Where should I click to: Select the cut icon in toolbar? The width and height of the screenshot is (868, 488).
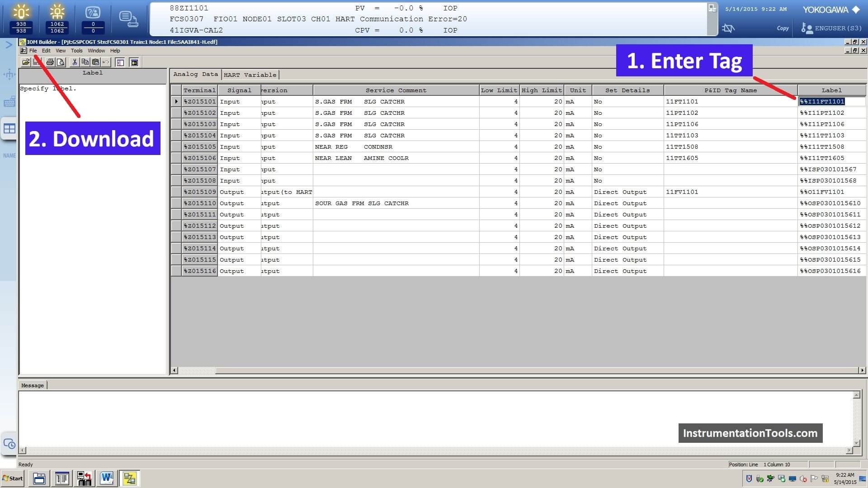pyautogui.click(x=75, y=62)
